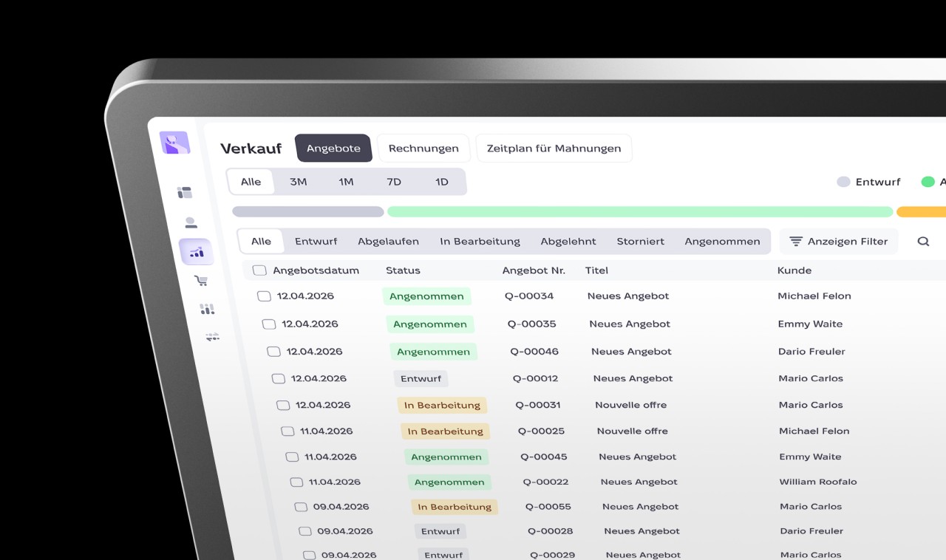This screenshot has height=560, width=946.
Task: Click the Angenommen badge in Q-00034 row
Action: (426, 296)
